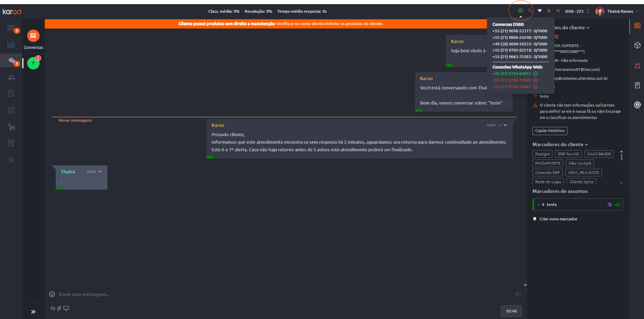Screen dimensions: 644x319
Task: Expand the sidebar with double chevron
Action: pos(33,312)
